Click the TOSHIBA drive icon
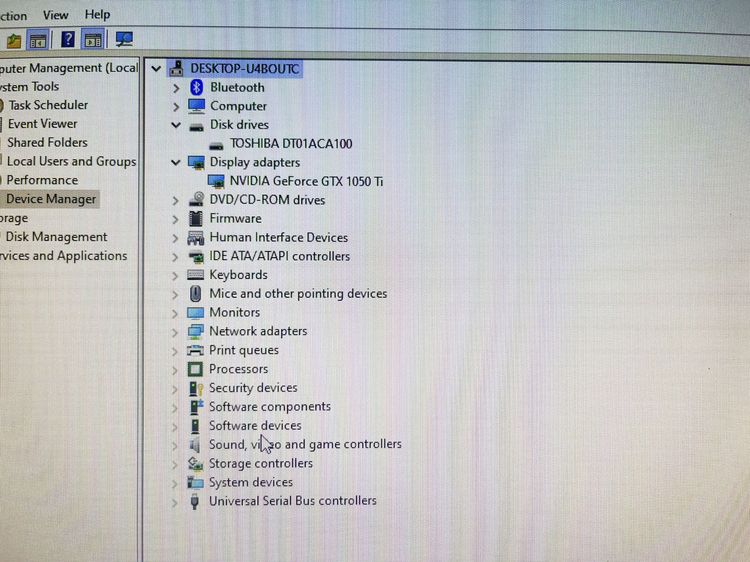 pos(216,146)
